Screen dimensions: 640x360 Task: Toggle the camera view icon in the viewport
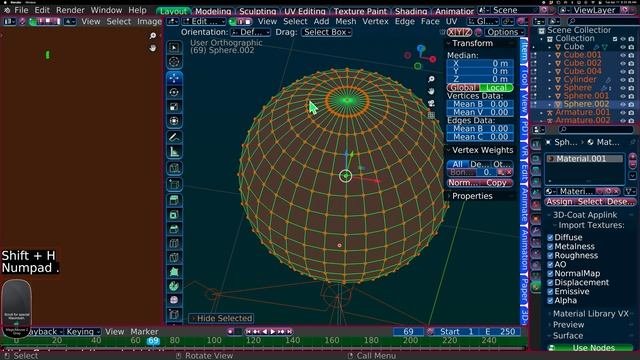tap(431, 103)
